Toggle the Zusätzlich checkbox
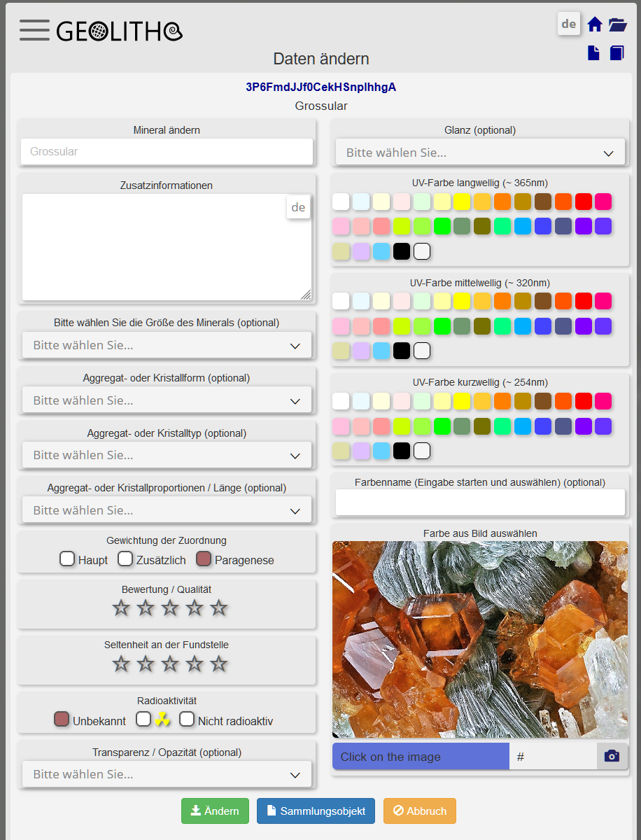The width and height of the screenshot is (641, 840). point(125,559)
